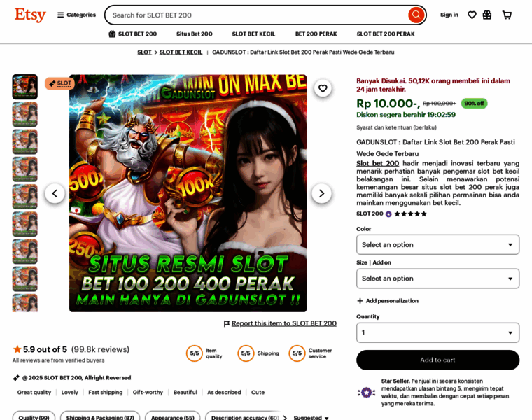The height and width of the screenshot is (420, 532).
Task: Open the shopping cart icon
Action: 507,15
